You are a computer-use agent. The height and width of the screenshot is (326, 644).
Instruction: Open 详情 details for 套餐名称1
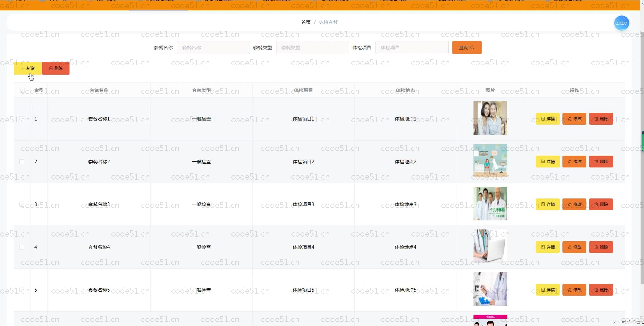[x=548, y=119]
